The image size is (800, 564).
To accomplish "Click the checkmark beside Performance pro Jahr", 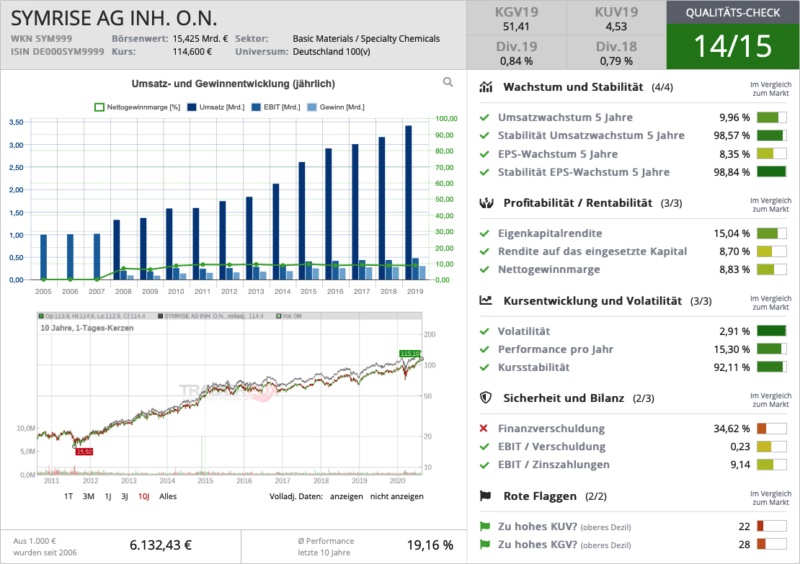I will [x=484, y=349].
